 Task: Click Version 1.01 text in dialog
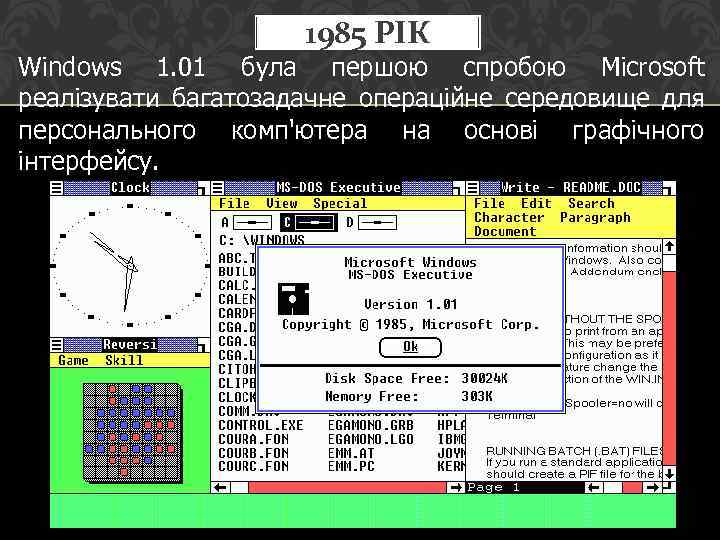pyautogui.click(x=411, y=304)
